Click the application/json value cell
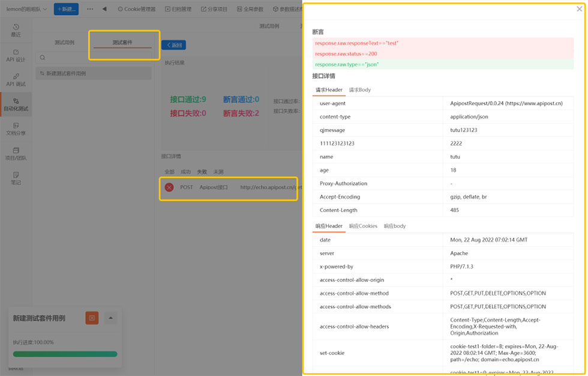Image resolution: width=588 pixels, height=376 pixels. click(x=508, y=117)
